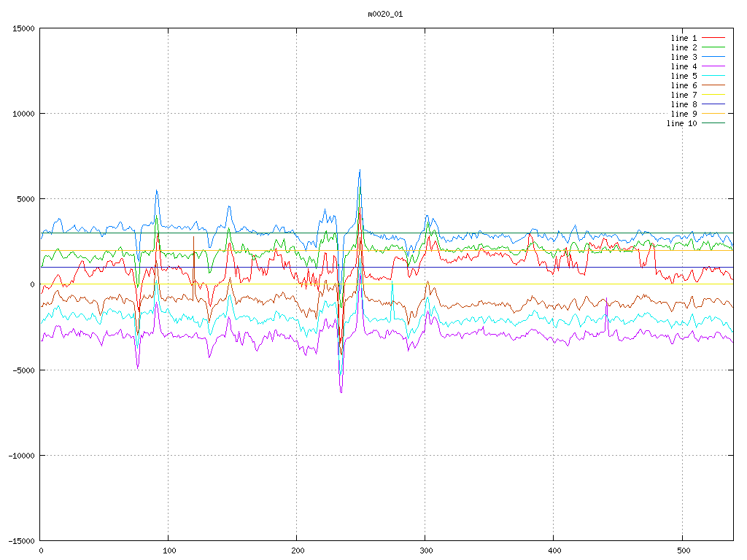Image resolution: width=747 pixels, height=560 pixels.
Task: Click the "line 6" legend entry text
Action: 684,85
